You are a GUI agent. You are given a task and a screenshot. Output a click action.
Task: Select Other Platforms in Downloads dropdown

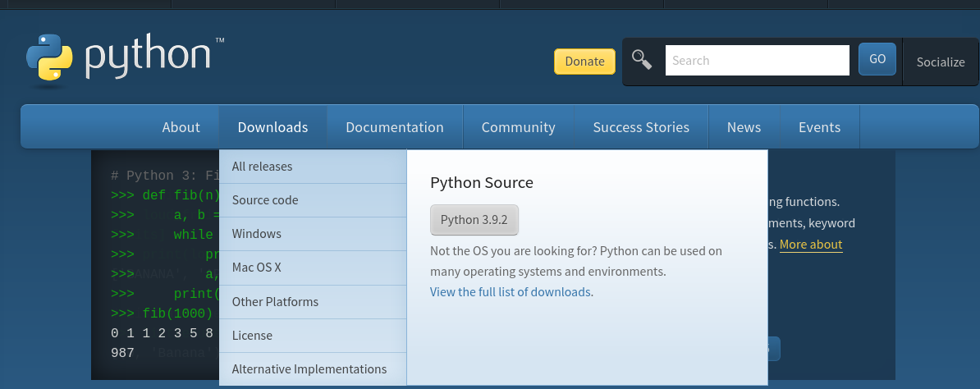click(313, 302)
